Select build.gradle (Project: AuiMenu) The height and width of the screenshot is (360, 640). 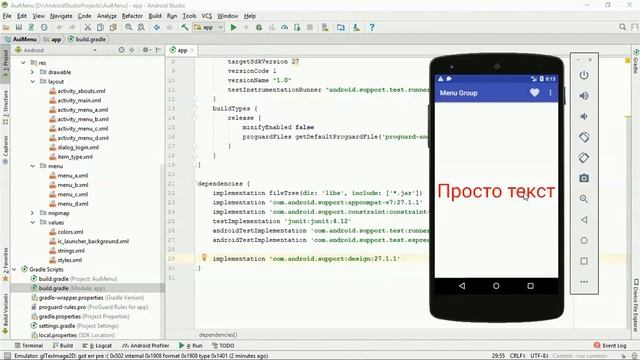[74, 279]
